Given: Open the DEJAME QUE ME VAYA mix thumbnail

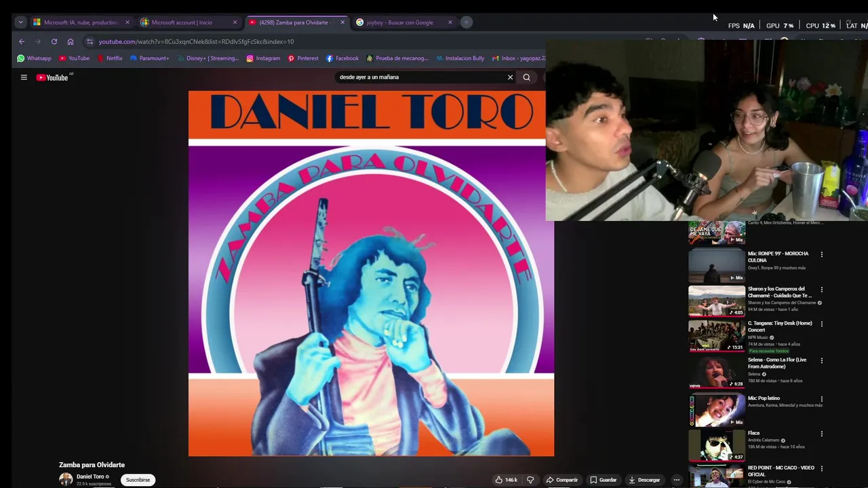Looking at the screenshot, I should point(717,232).
